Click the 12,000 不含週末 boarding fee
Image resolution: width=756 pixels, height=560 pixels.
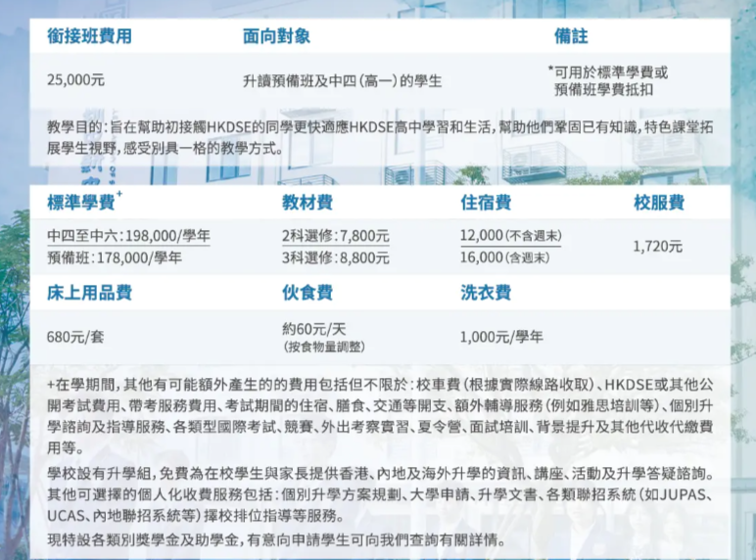510,236
